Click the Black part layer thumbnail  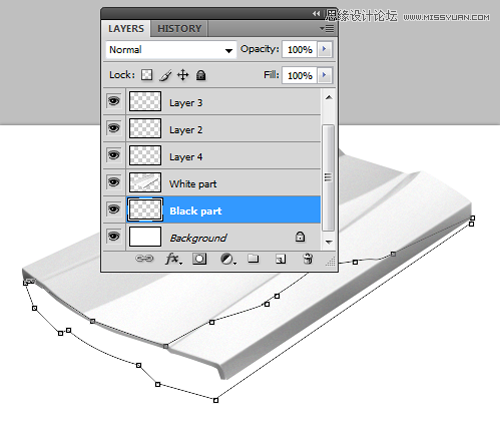point(145,209)
